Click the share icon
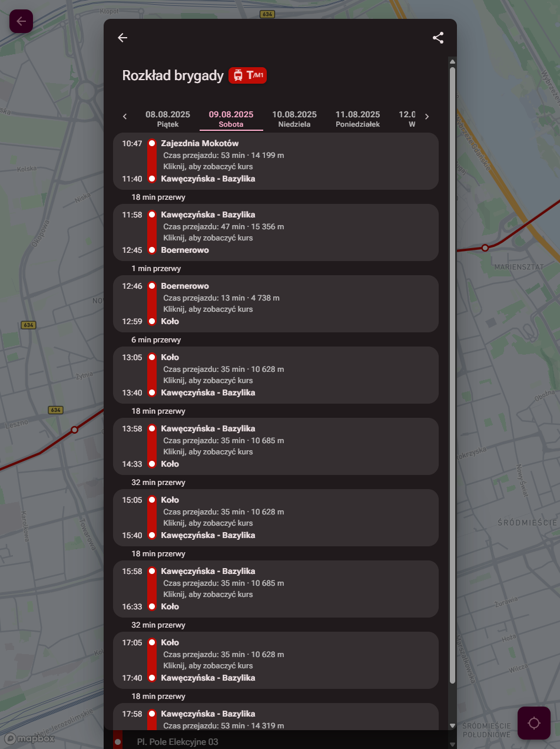This screenshot has width=560, height=749. 438,38
